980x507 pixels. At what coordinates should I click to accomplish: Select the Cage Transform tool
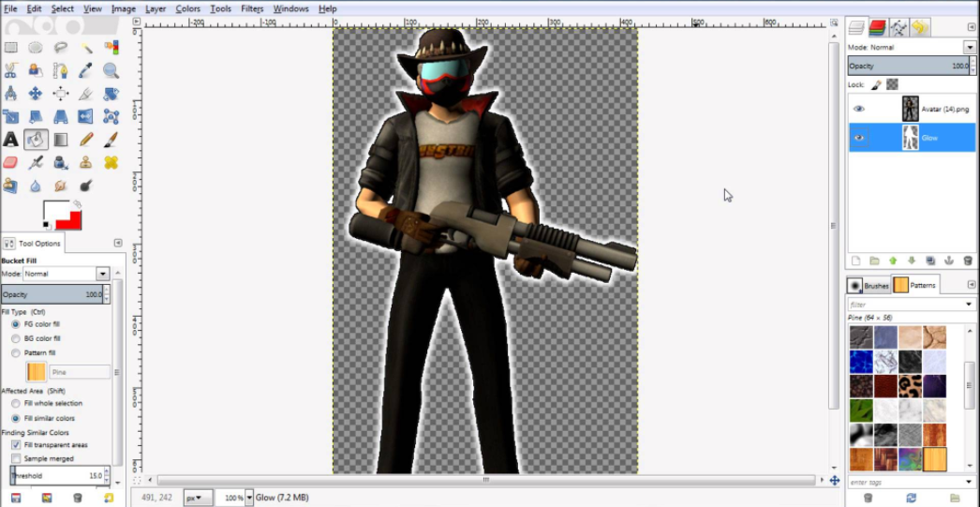pos(111,117)
